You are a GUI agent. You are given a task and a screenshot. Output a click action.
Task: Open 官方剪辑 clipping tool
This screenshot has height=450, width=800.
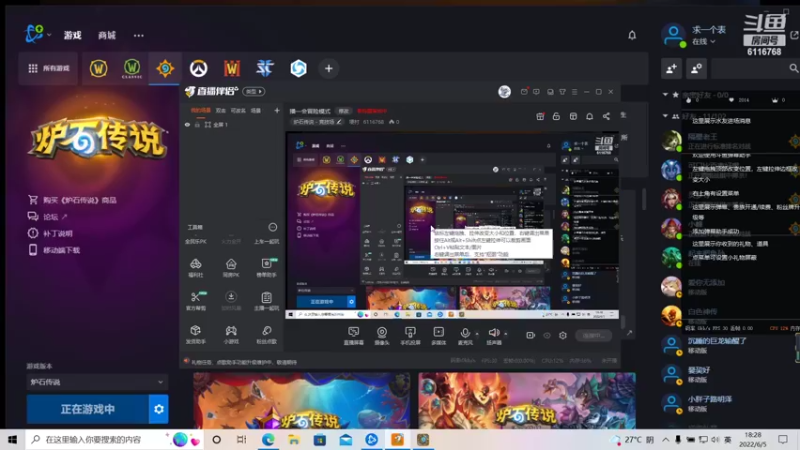[x=195, y=301]
